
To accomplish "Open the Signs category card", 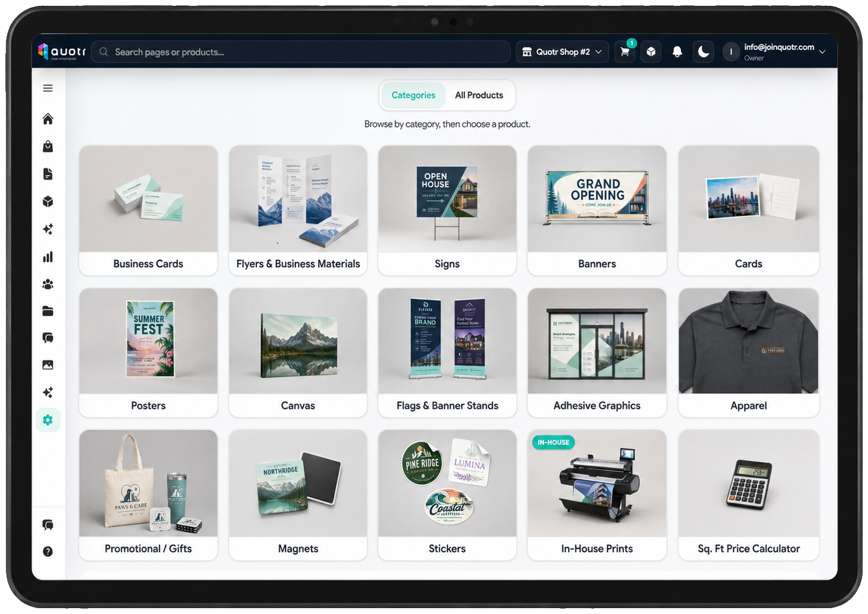I will click(x=447, y=210).
